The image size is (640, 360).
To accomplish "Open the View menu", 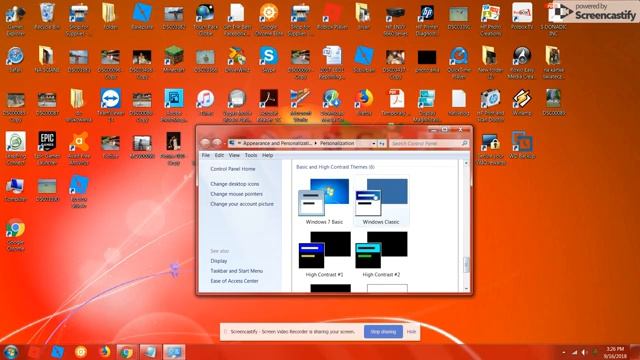I will (234, 156).
